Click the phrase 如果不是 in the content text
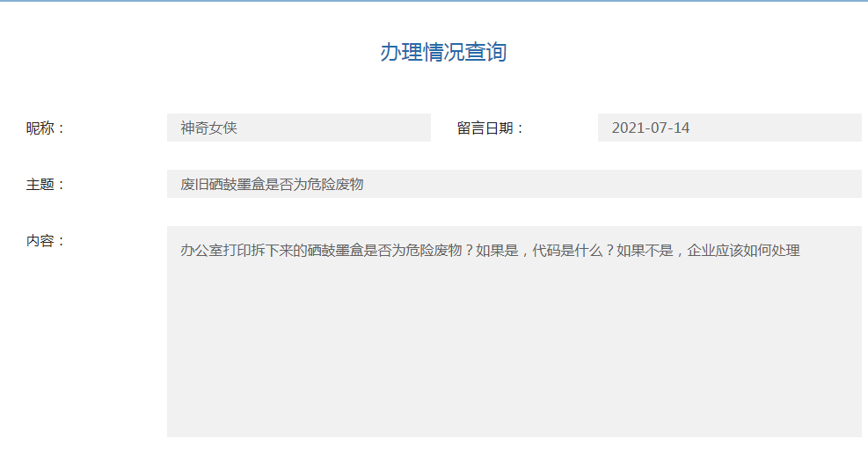 644,251
